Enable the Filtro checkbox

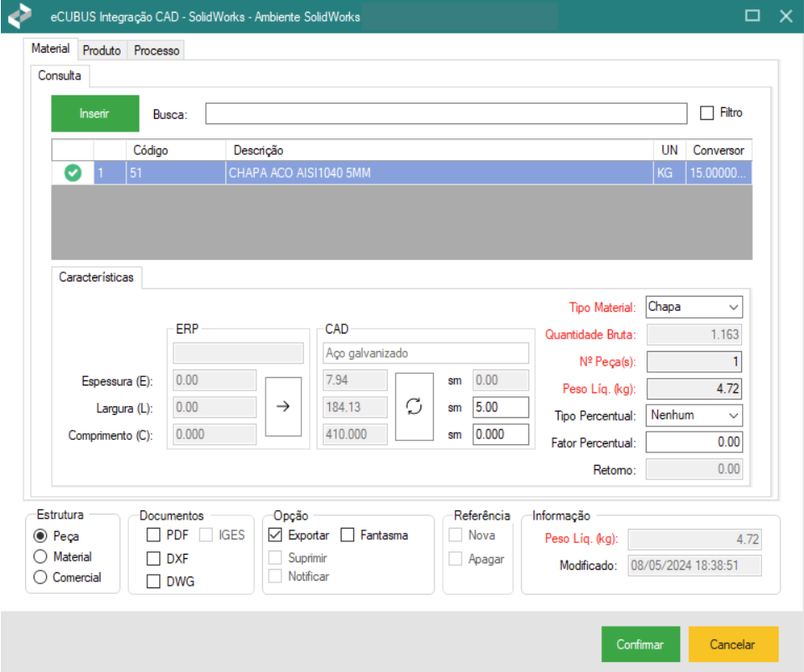coord(707,113)
